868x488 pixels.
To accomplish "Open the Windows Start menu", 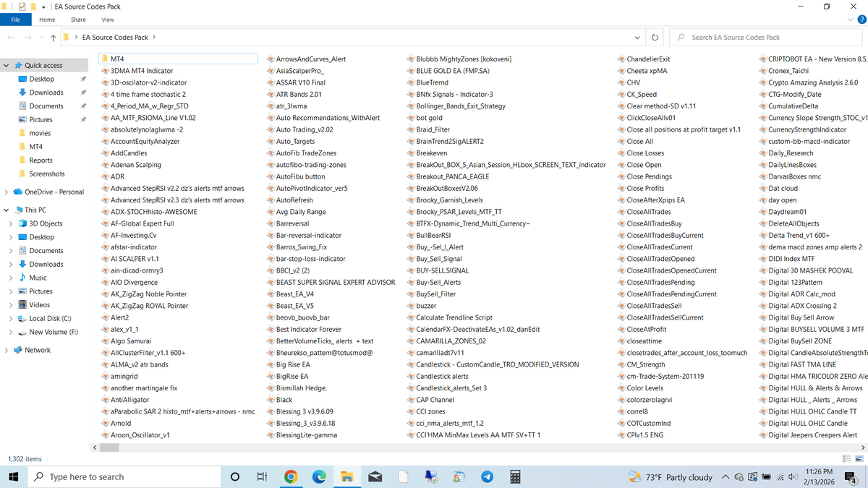I will [x=13, y=477].
